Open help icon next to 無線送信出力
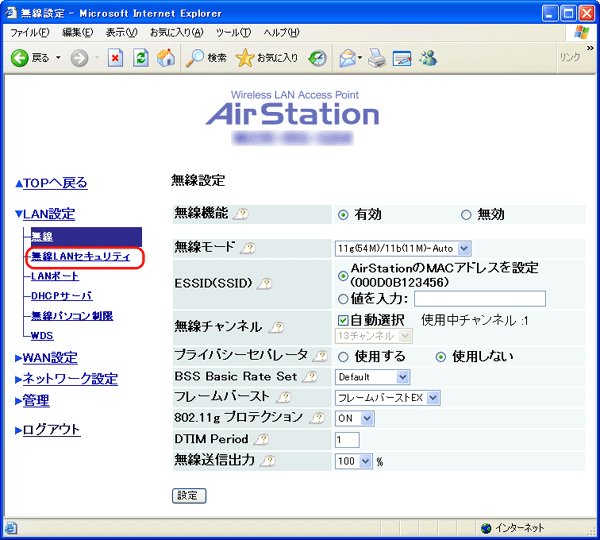The height and width of the screenshot is (540, 600). (267, 461)
